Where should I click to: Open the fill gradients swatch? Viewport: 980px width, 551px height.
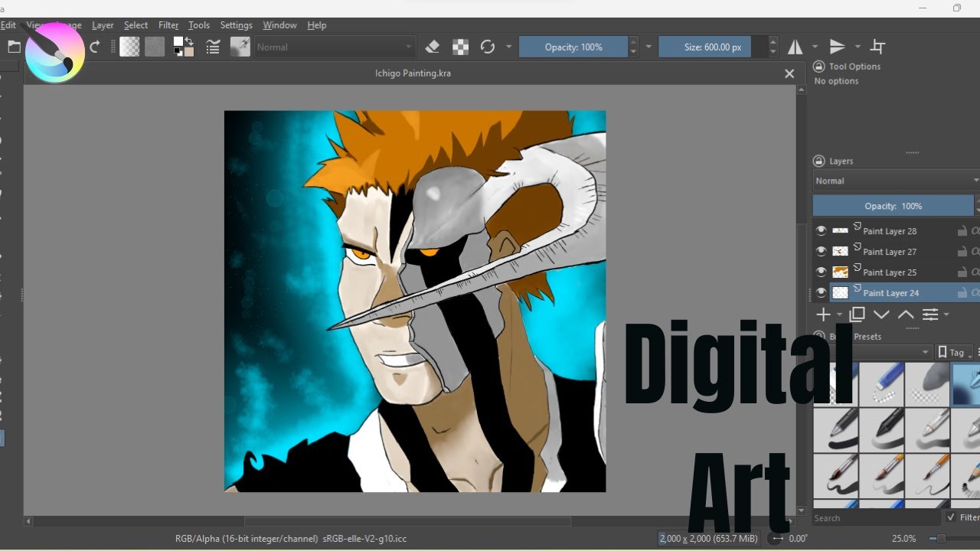[x=129, y=47]
